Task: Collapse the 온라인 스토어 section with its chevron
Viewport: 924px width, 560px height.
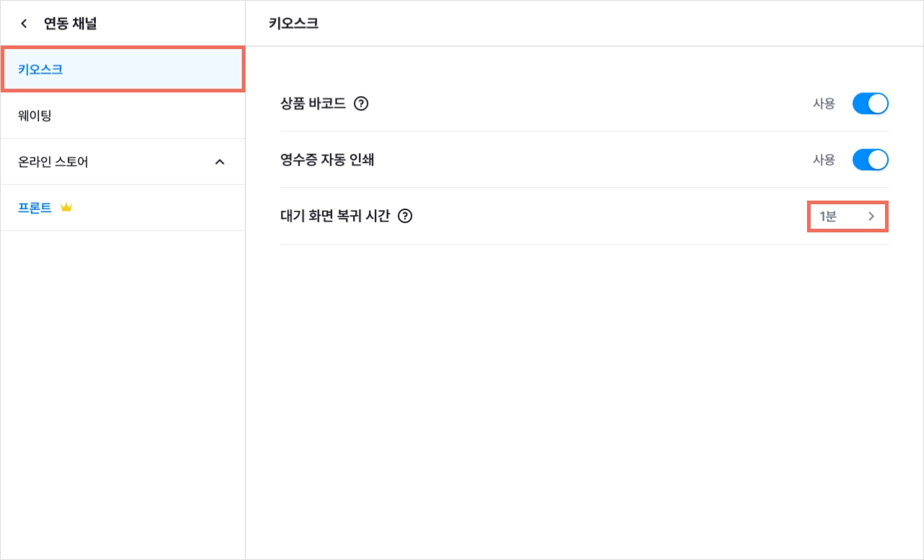Action: 220,162
